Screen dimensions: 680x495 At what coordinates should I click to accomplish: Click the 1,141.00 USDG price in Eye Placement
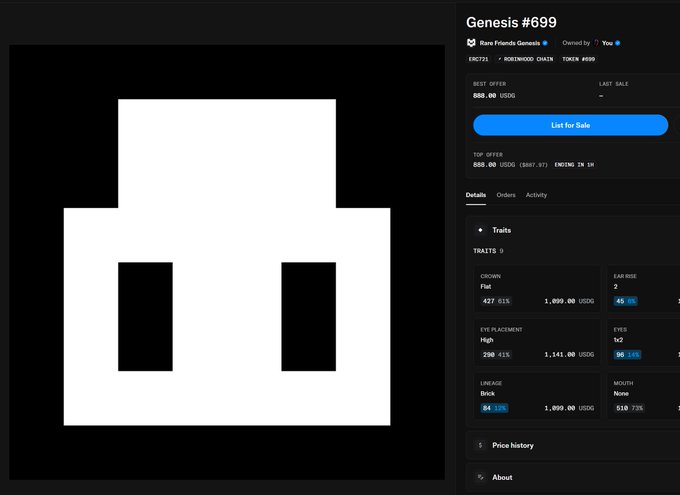569,354
